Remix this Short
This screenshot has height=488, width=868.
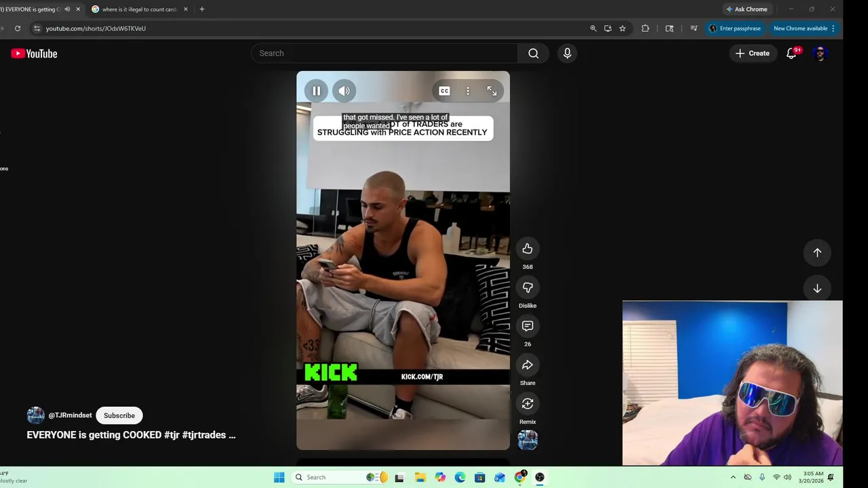pyautogui.click(x=528, y=404)
